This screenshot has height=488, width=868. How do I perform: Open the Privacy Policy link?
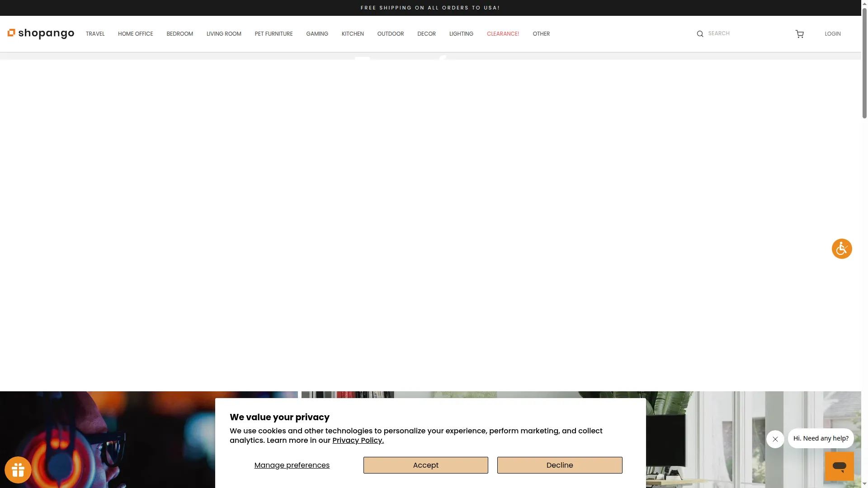358,440
